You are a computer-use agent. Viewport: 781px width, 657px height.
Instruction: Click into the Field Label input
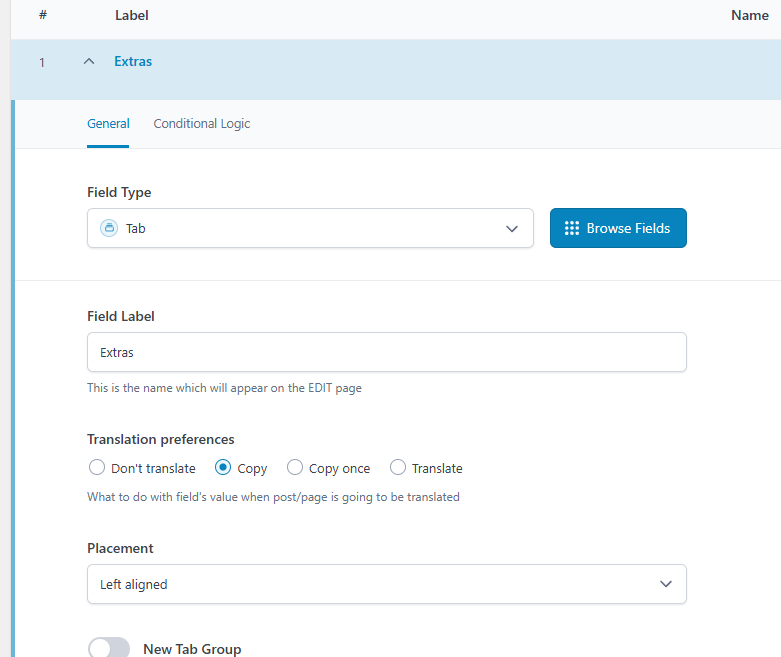[387, 352]
